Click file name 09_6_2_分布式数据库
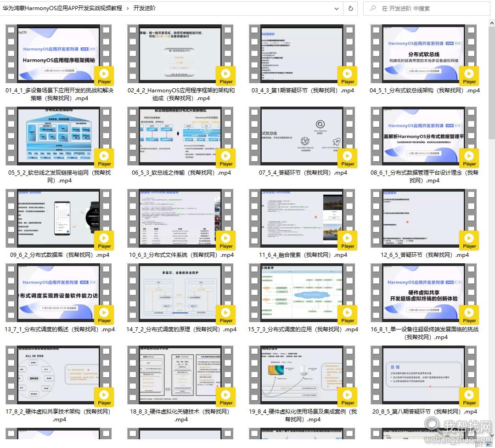Image resolution: width=495 pixels, height=448 pixels. (x=59, y=255)
